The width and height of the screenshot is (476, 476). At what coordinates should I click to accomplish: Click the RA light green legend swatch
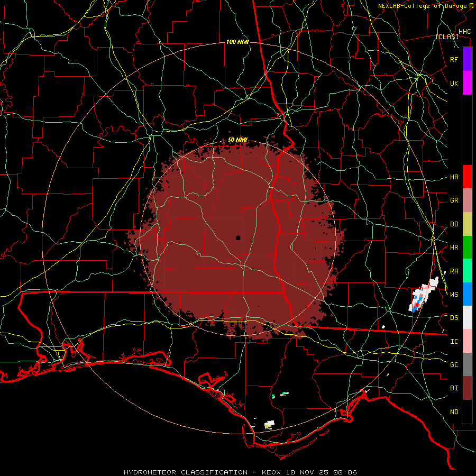tap(467, 271)
